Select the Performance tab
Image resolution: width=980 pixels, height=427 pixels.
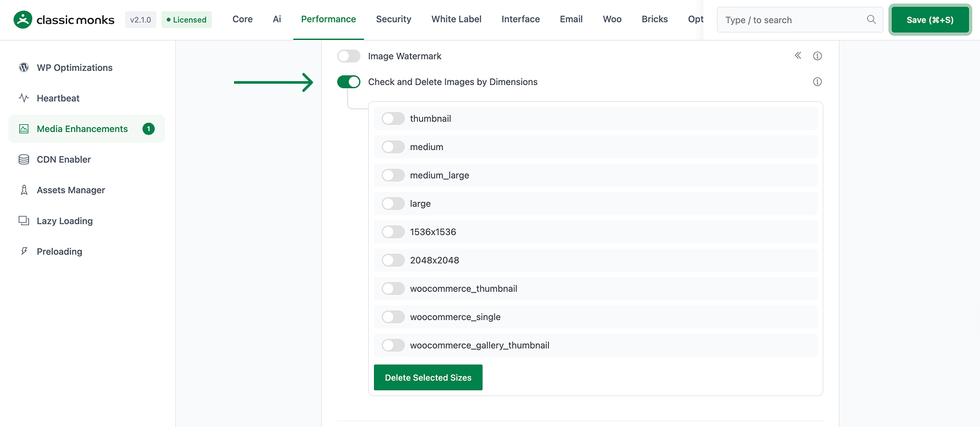coord(328,19)
